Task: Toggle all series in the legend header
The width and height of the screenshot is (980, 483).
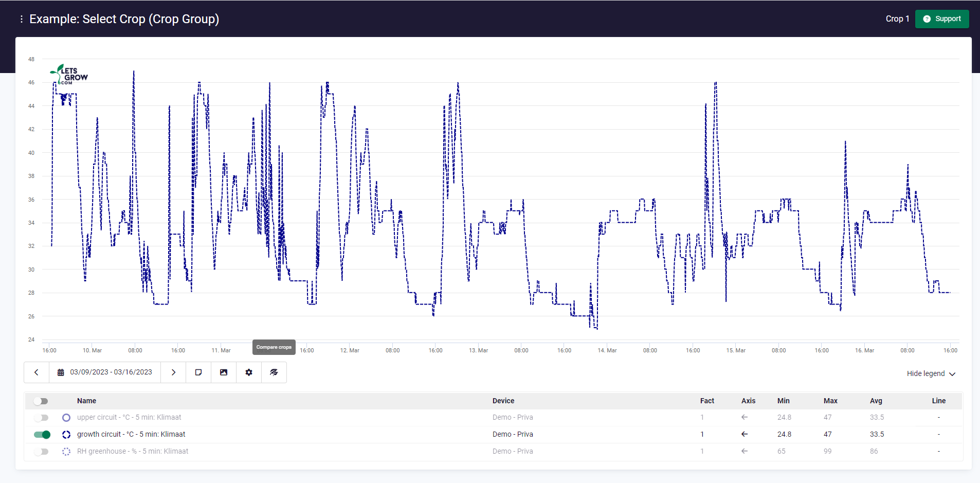Action: click(x=41, y=401)
